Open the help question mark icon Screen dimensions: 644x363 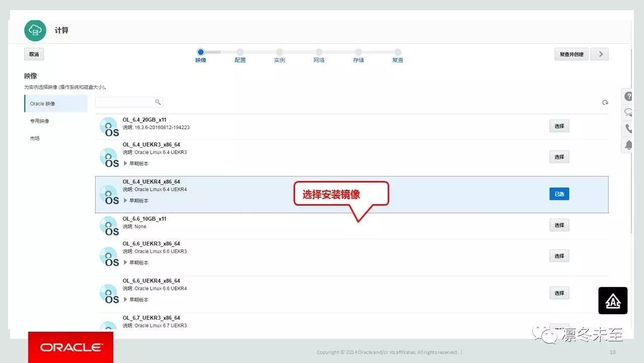tap(628, 96)
